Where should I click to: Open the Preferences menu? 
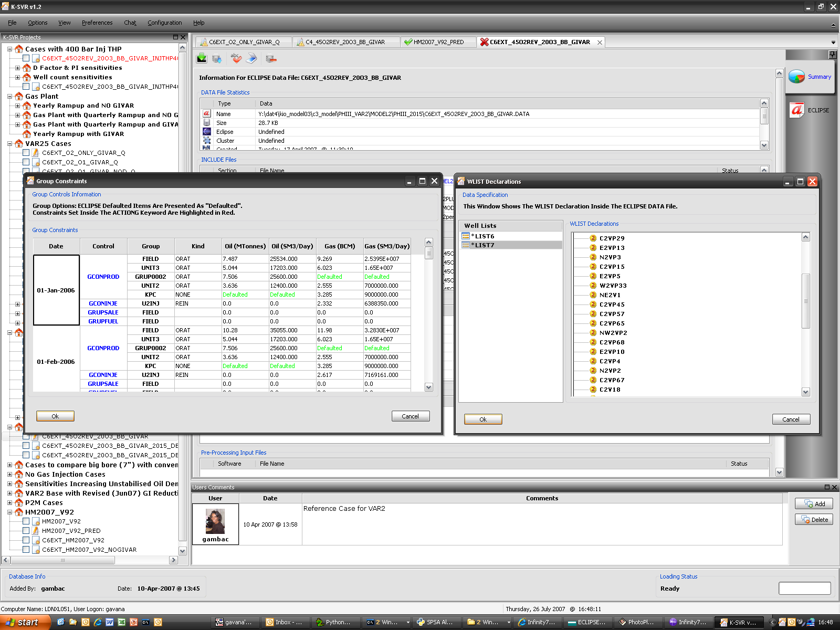coord(97,23)
